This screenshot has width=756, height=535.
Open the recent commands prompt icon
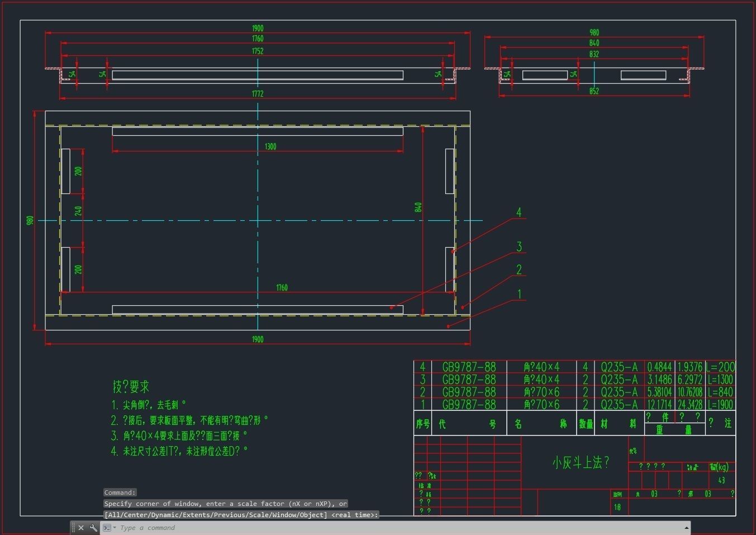pyautogui.click(x=108, y=528)
